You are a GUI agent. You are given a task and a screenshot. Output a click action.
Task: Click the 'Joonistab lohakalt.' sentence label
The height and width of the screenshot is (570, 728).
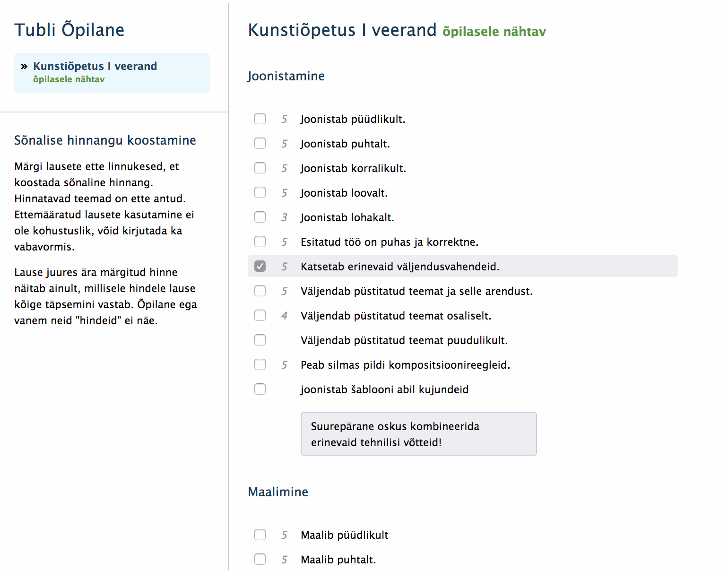click(x=347, y=217)
